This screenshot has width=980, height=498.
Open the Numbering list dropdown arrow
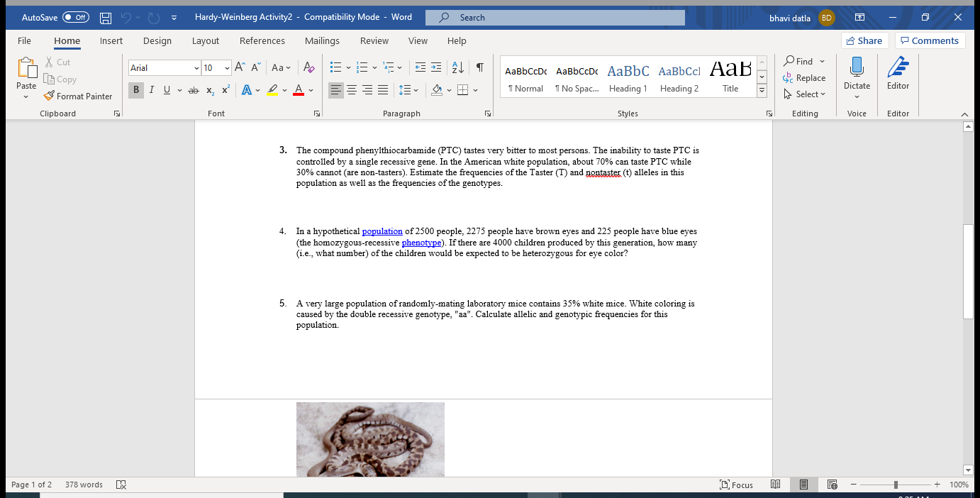(374, 68)
